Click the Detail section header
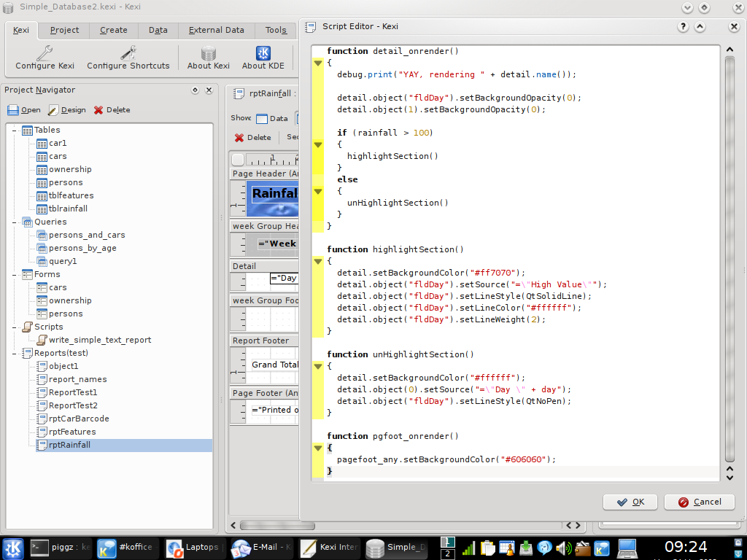Image resolution: width=747 pixels, height=560 pixels. pos(264,266)
